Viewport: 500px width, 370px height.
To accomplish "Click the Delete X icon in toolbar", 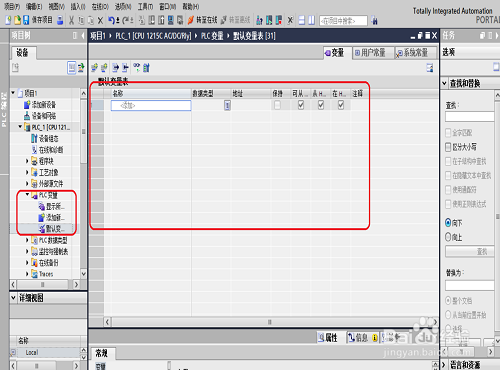I will [100, 20].
